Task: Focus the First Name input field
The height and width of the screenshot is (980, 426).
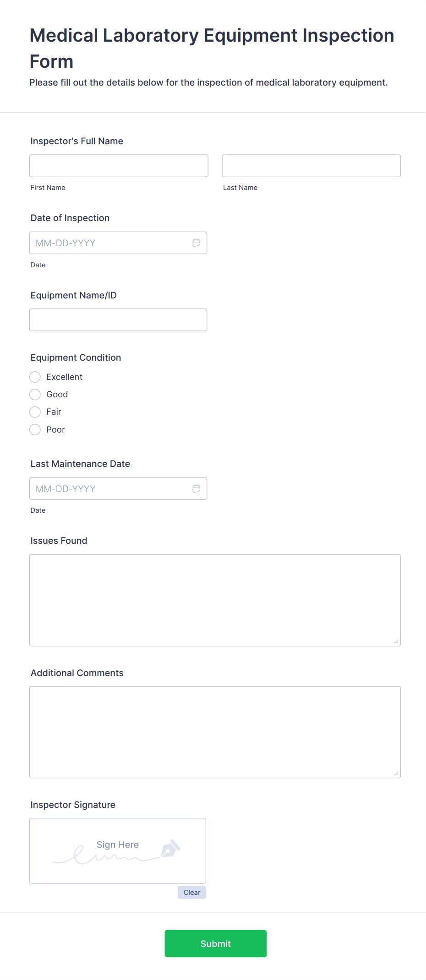Action: [119, 166]
